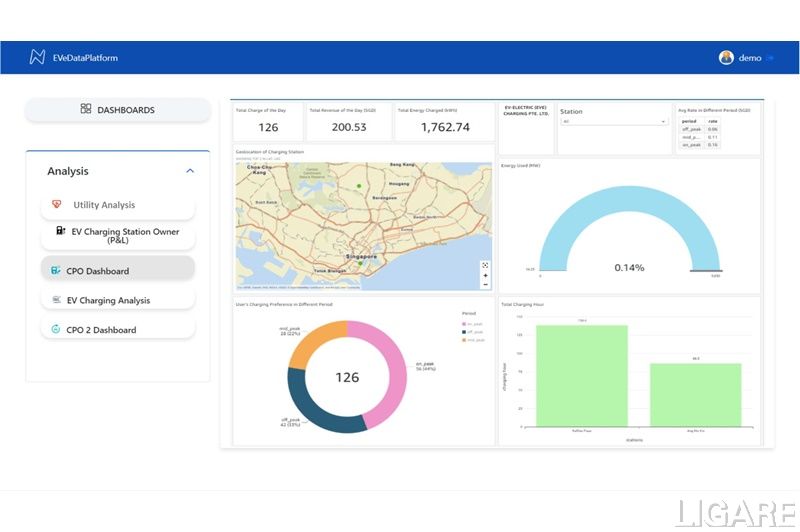This screenshot has height=532, width=800.
Task: Click the demo user avatar
Action: tap(726, 57)
